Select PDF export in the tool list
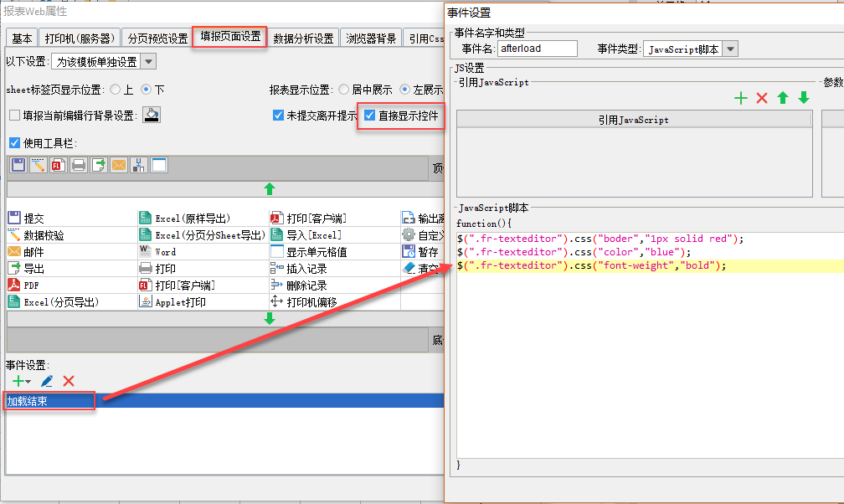This screenshot has height=504, width=844. 23,285
